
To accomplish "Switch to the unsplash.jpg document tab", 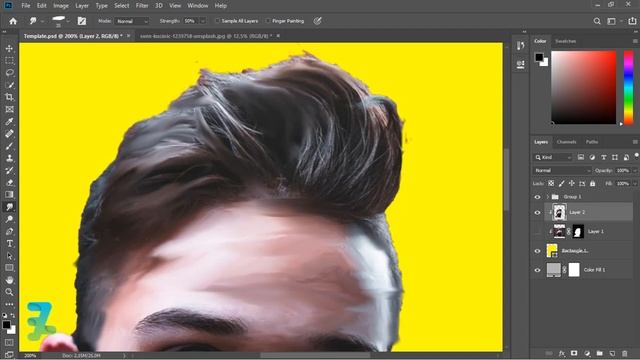I will 205,36.
